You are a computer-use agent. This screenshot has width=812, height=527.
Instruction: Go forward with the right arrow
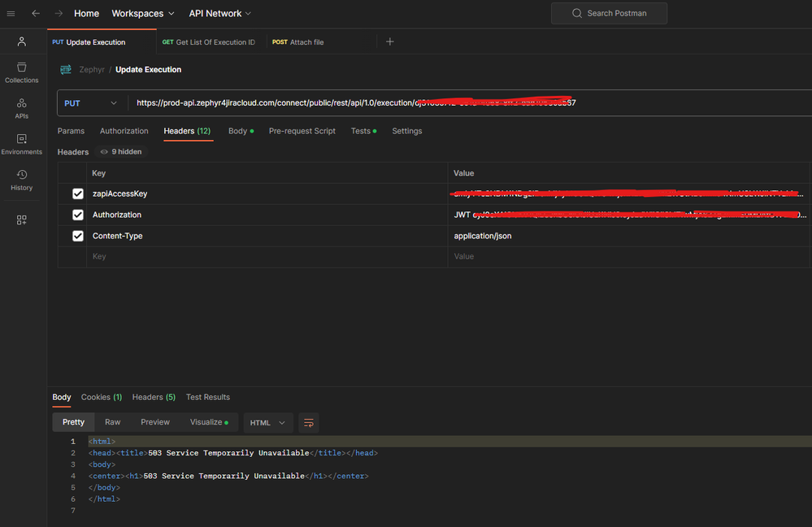(x=59, y=14)
